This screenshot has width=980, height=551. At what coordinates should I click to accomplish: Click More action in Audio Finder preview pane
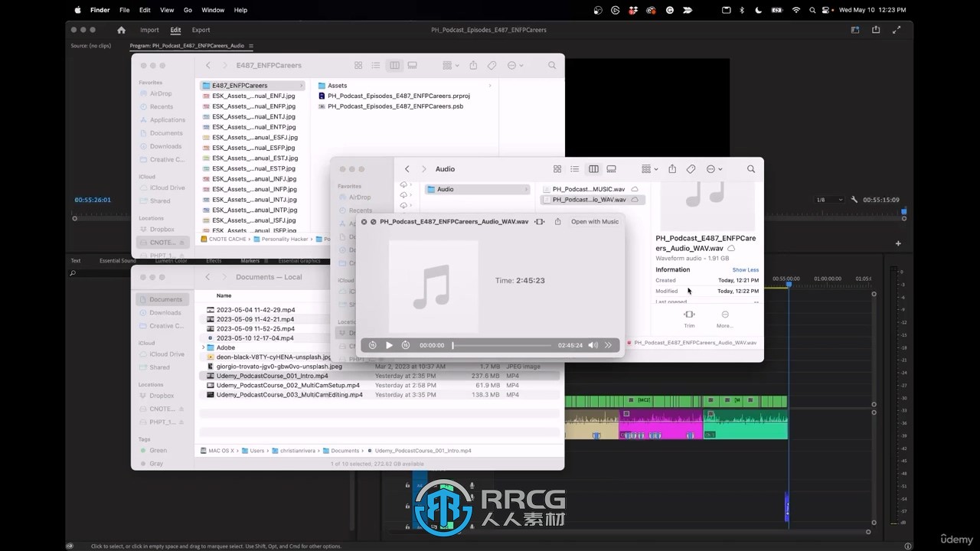(x=725, y=318)
